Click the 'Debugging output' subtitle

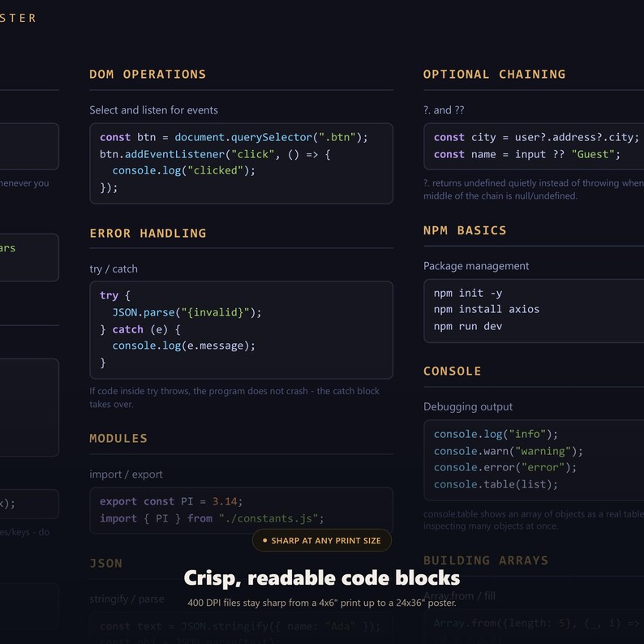(468, 406)
